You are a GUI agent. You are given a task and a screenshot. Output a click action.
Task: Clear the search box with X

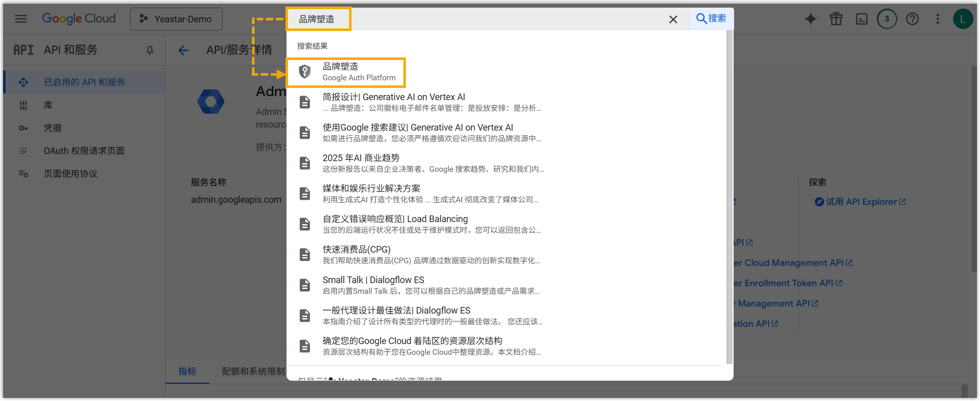pyautogui.click(x=673, y=19)
